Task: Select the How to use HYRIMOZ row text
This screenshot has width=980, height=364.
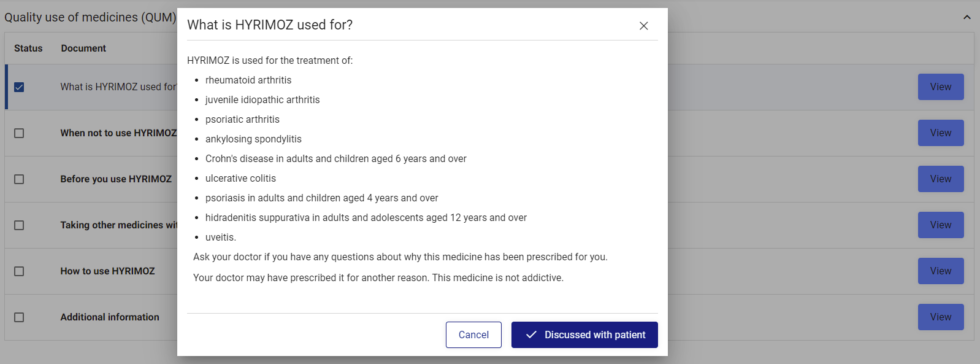Action: click(x=107, y=271)
